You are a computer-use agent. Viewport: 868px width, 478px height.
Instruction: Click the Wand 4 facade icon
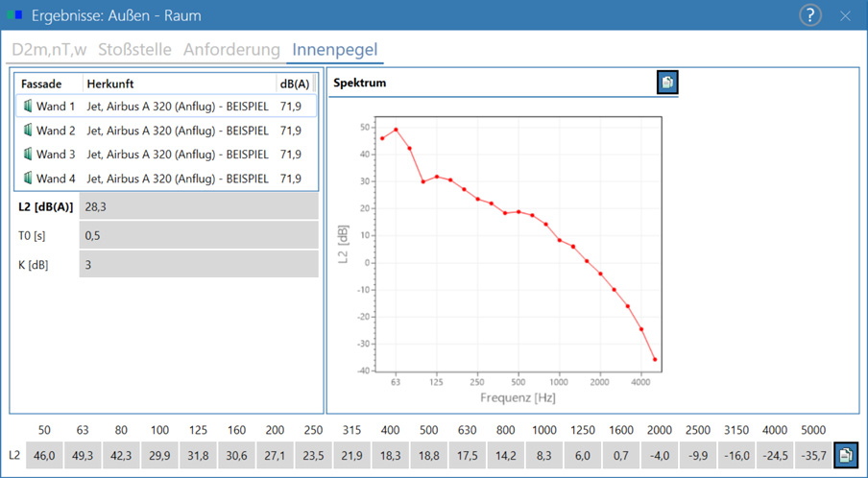click(x=28, y=179)
